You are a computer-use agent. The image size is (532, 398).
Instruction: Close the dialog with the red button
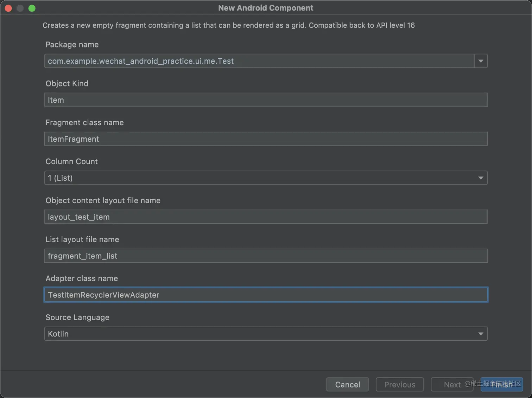[x=8, y=8]
